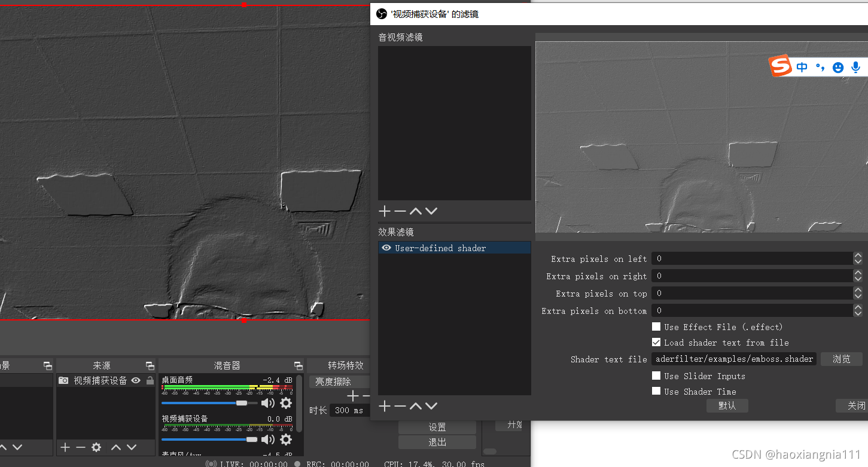Add a new effect filter with plus icon
The height and width of the screenshot is (467, 868).
[385, 407]
